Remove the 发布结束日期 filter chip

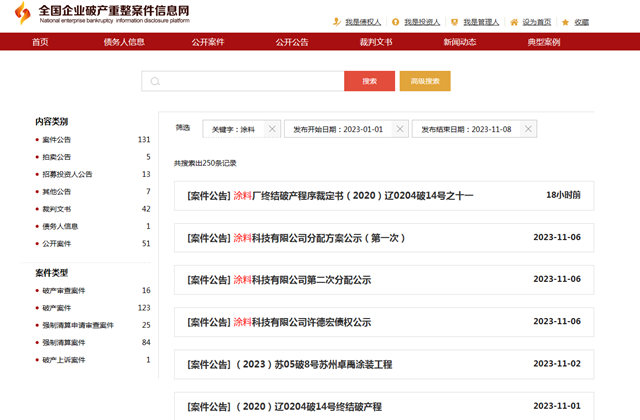[527, 129]
